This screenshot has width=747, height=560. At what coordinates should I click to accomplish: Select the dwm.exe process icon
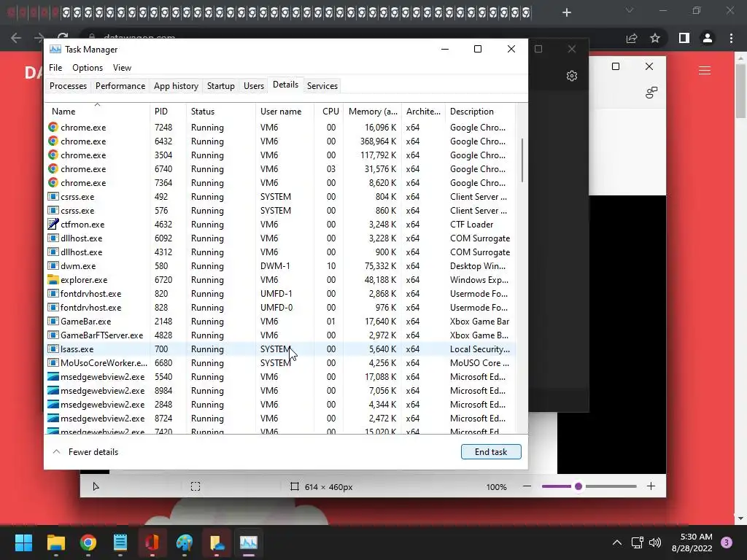[x=53, y=265]
